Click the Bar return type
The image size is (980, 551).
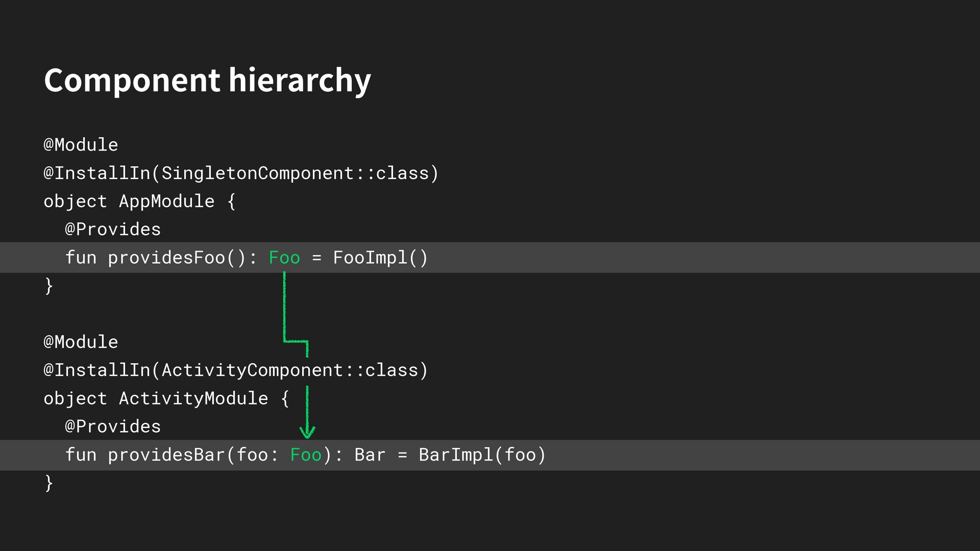click(x=370, y=455)
